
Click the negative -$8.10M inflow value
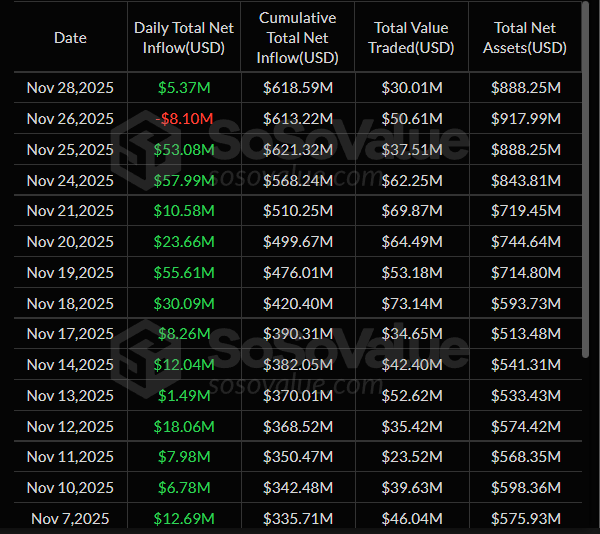(x=185, y=119)
